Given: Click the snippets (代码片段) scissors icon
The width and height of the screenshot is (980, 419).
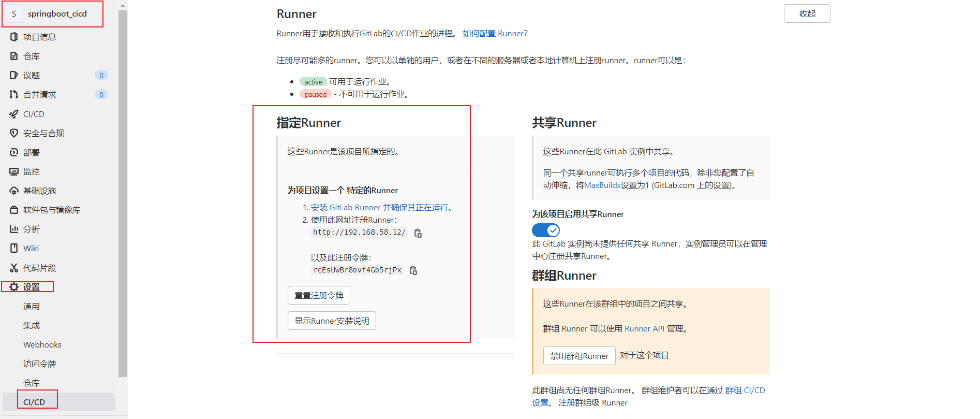Looking at the screenshot, I should 14,268.
